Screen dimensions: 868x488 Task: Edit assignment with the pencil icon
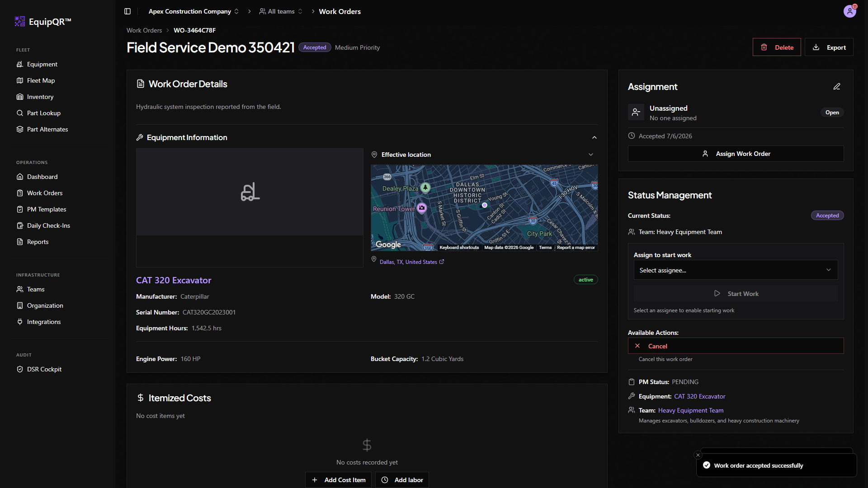click(x=837, y=86)
